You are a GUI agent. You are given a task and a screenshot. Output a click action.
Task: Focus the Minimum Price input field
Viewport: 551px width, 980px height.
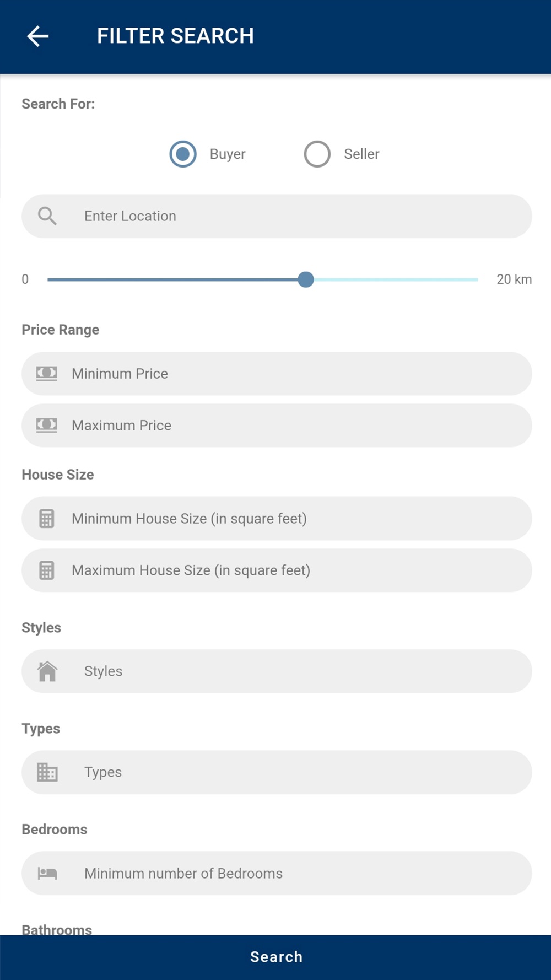click(x=277, y=374)
